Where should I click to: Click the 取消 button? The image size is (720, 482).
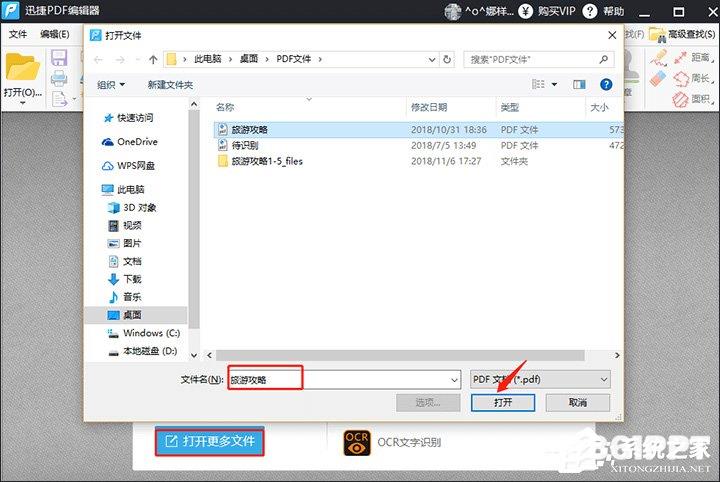point(578,403)
